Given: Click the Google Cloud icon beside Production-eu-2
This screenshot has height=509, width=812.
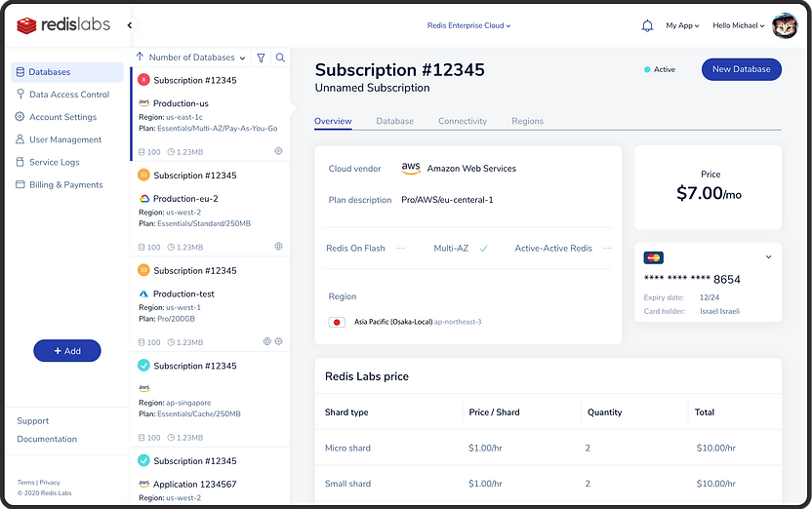Looking at the screenshot, I should coord(144,199).
